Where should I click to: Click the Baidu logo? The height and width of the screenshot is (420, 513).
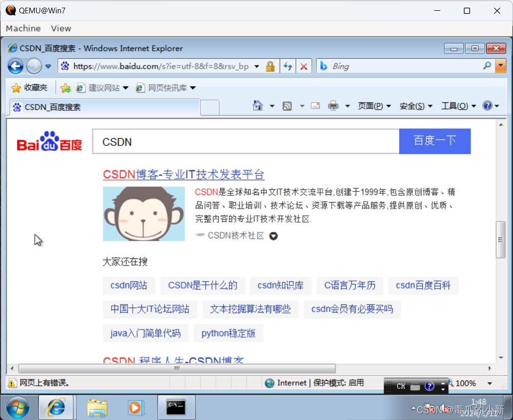(49, 141)
